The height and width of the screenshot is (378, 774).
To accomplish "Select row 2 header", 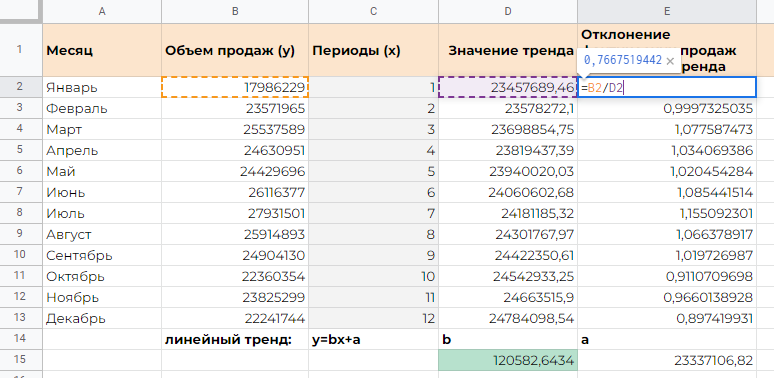I will [x=20, y=87].
